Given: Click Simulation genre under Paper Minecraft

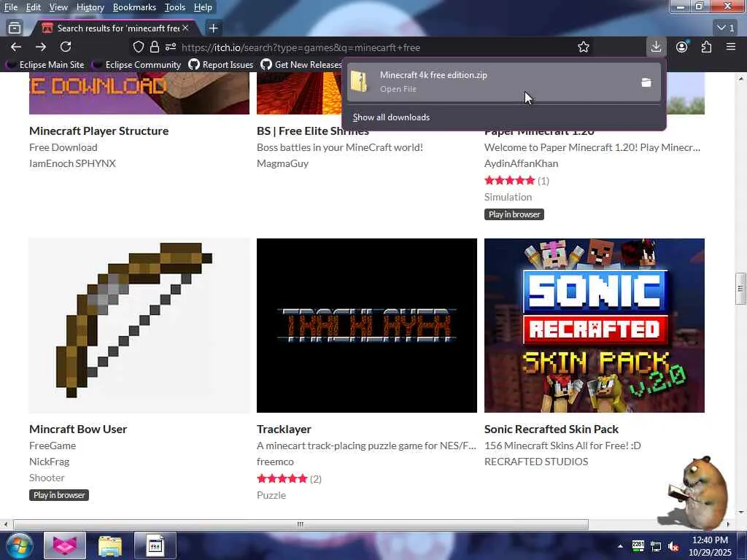Looking at the screenshot, I should (508, 197).
